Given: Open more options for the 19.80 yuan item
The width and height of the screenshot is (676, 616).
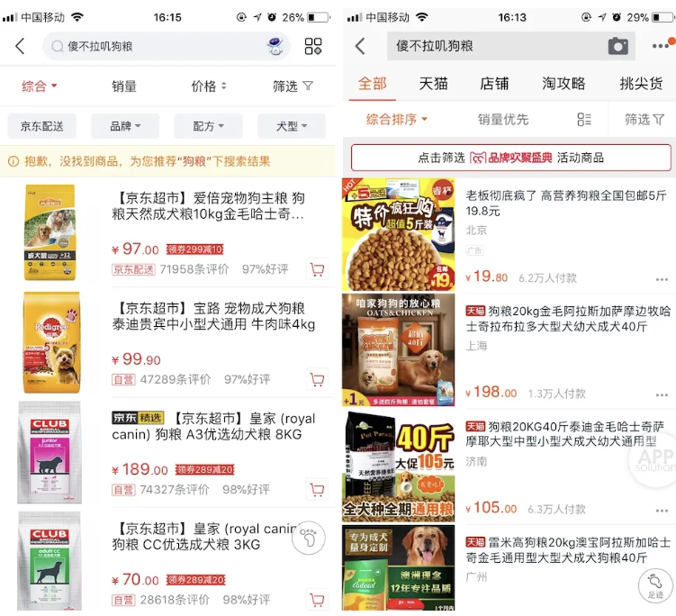Looking at the screenshot, I should pos(662,279).
